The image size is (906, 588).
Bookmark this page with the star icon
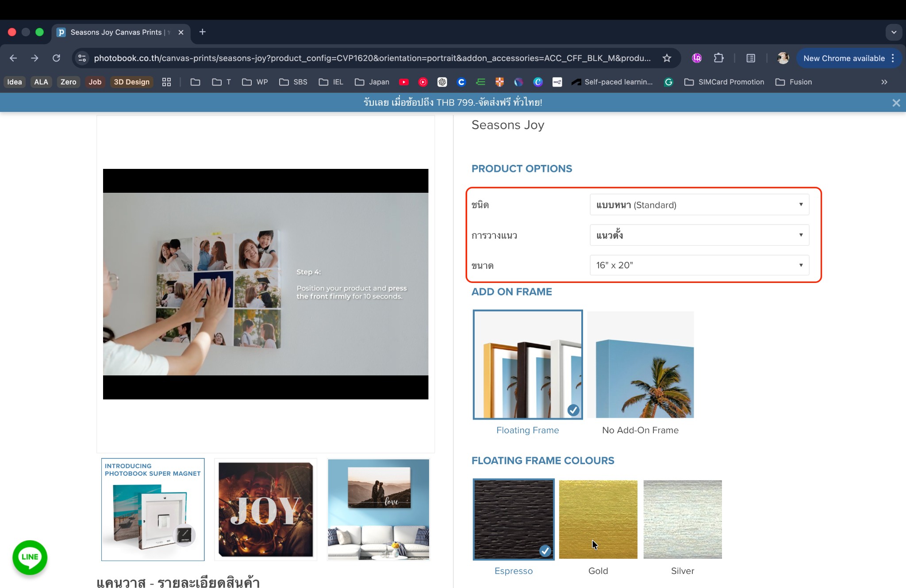(667, 58)
